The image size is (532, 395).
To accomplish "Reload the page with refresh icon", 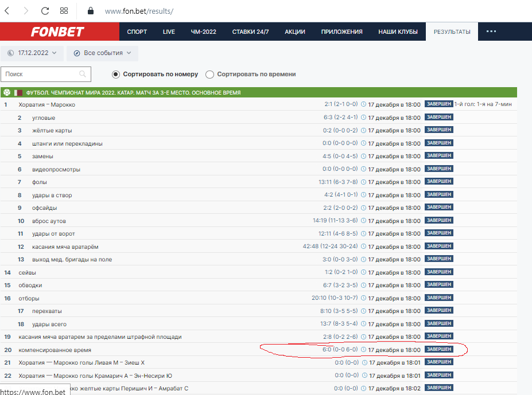I will (45, 11).
